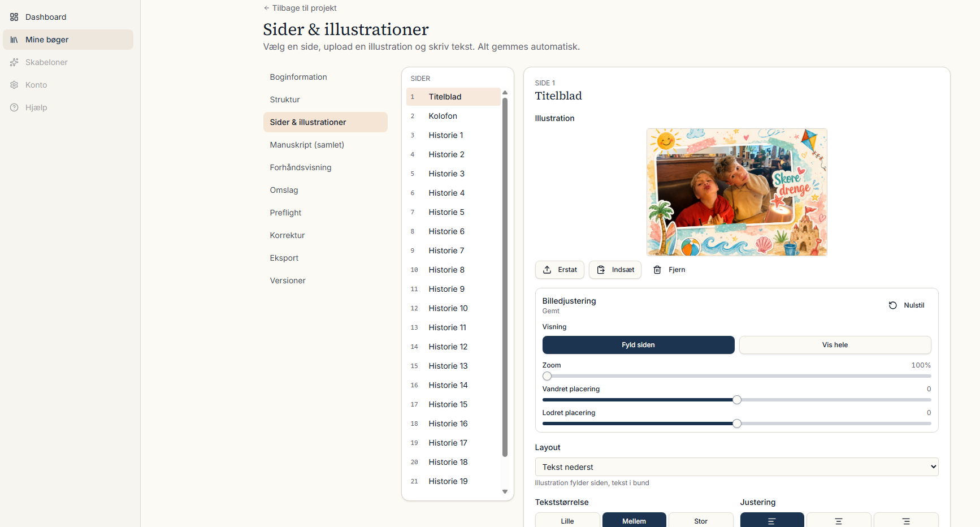Image resolution: width=980 pixels, height=527 pixels.
Task: Click the Zoom slider handle
Action: tap(547, 376)
